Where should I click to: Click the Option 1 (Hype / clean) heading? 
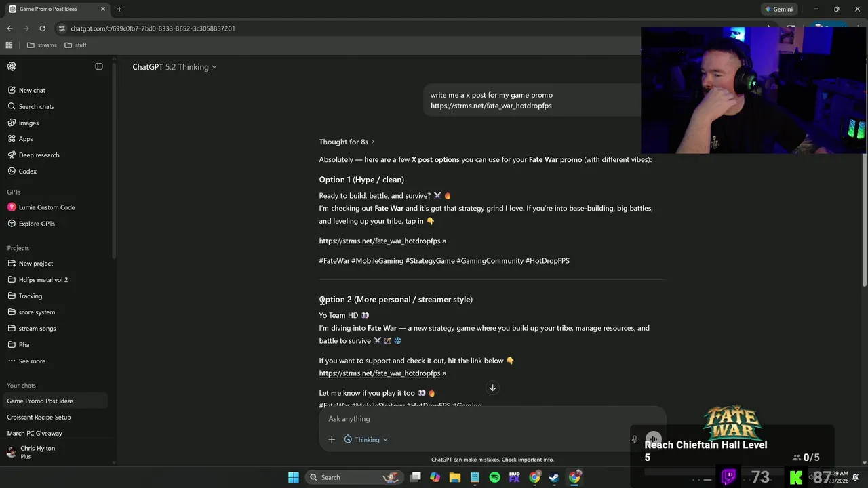click(x=361, y=180)
